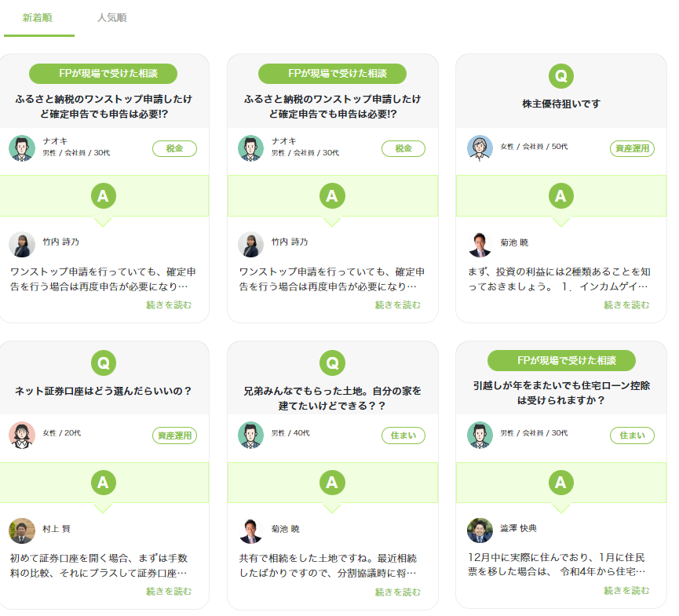Click FPが現場で受けた相談 badge on 住宅ローン控除 card
679x616 pixels.
point(560,361)
